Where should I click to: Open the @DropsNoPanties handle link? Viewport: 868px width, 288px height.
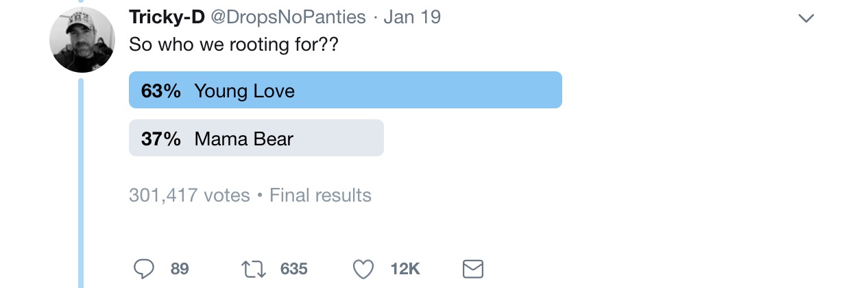click(288, 17)
